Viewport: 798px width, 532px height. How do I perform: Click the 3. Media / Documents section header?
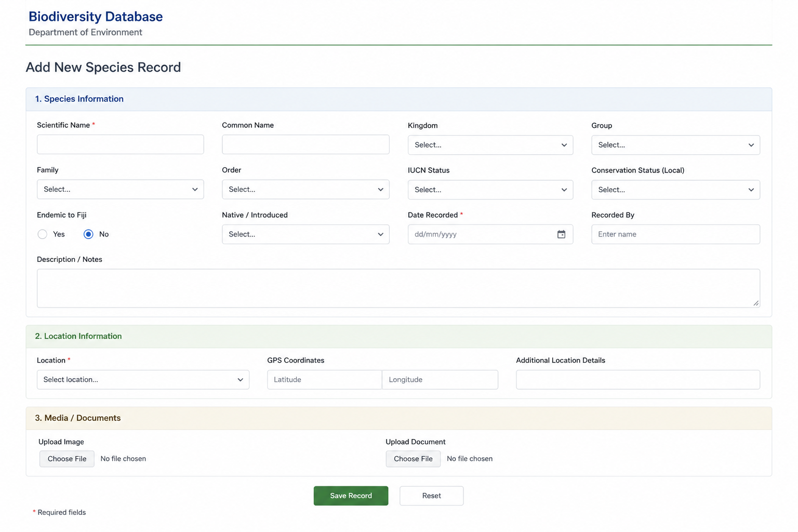tap(399, 418)
